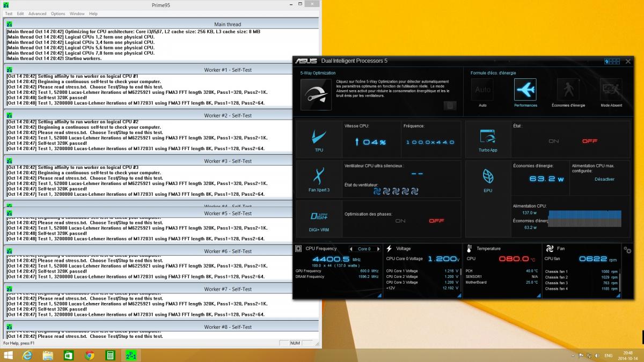Click the Temperature thermometer icon

(470, 249)
